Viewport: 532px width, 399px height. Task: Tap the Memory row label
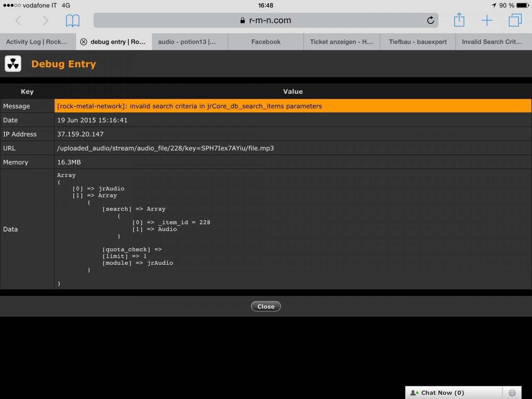16,162
